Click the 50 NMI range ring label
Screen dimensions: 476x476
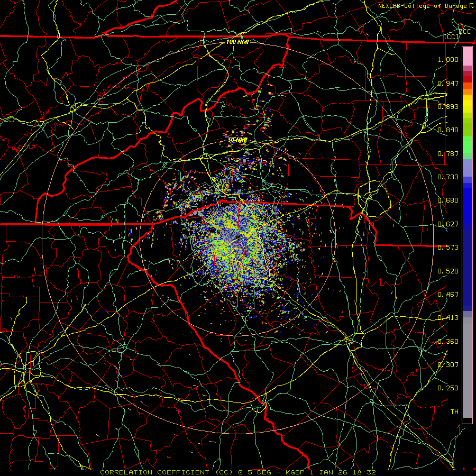[237, 140]
